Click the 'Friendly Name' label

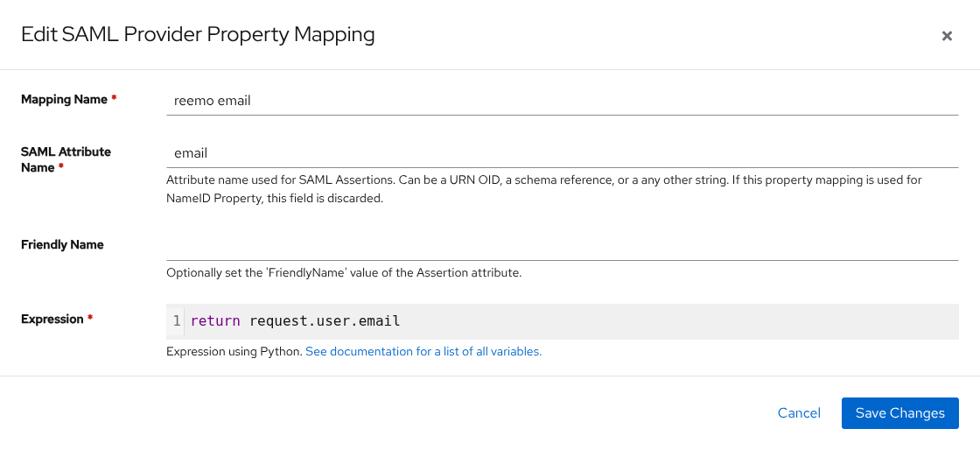coord(62,244)
